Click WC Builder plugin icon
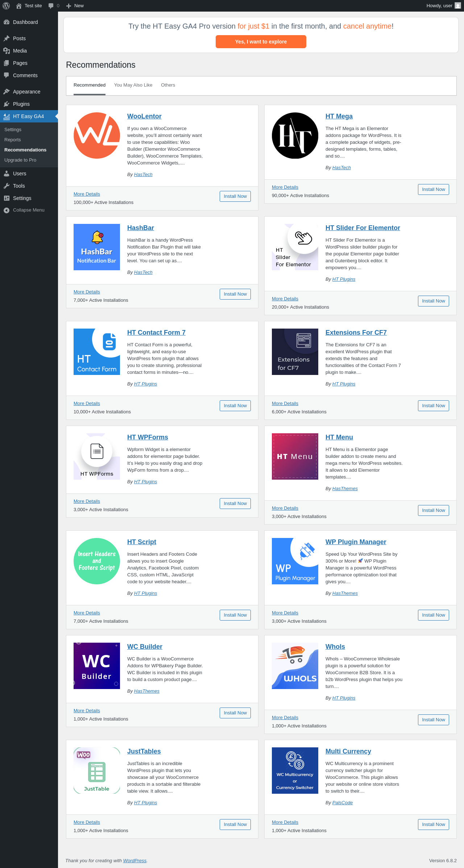 pos(97,666)
